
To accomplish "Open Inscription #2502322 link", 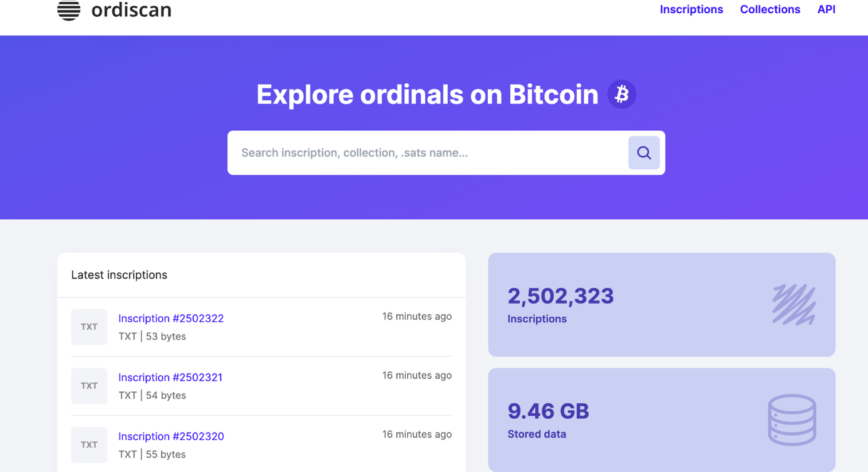I will (171, 318).
